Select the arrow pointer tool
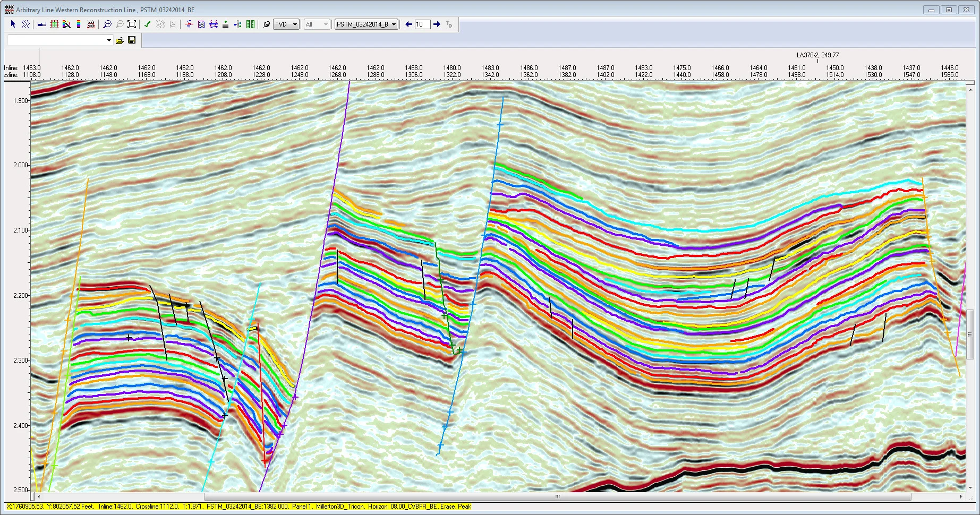Viewport: 980px width, 515px height. coord(13,24)
